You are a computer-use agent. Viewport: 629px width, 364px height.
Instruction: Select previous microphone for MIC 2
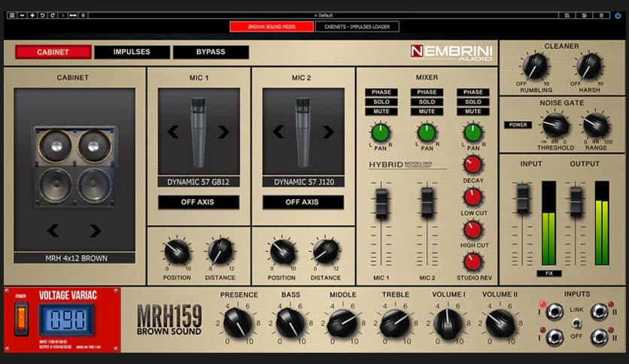278,132
